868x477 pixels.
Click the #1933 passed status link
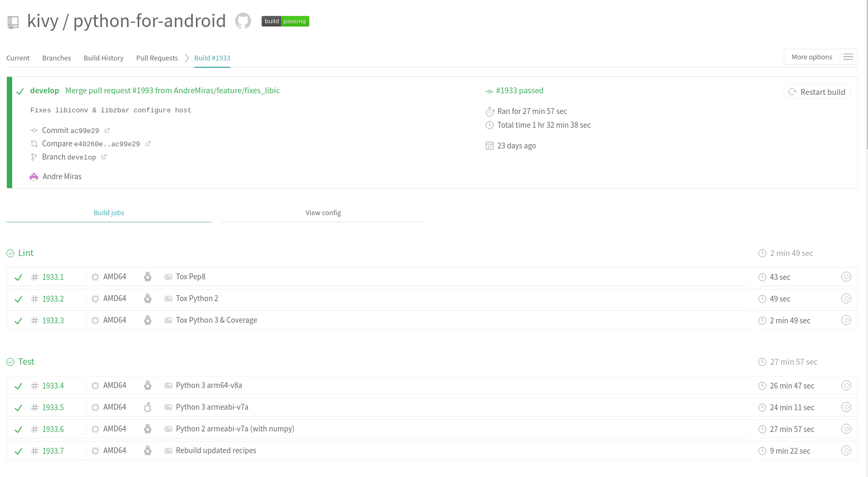(520, 91)
